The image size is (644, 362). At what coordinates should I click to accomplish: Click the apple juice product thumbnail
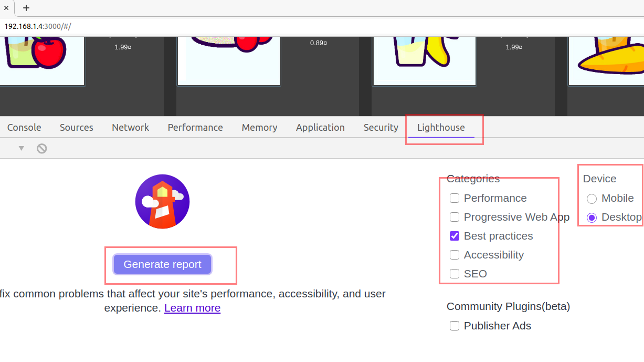pyautogui.click(x=41, y=60)
